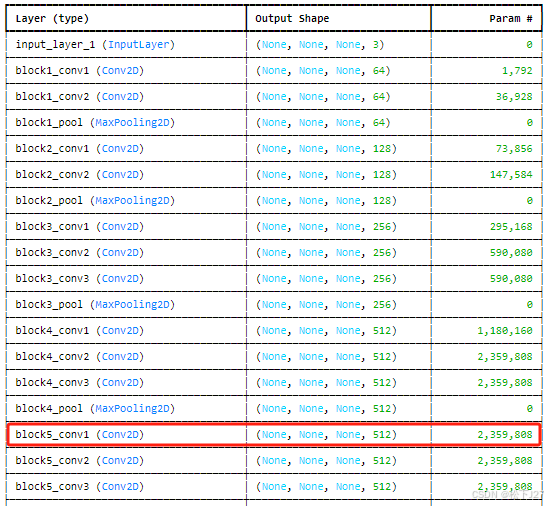The width and height of the screenshot is (548, 506).
Task: Click the param value 295,168
Action: (x=511, y=227)
